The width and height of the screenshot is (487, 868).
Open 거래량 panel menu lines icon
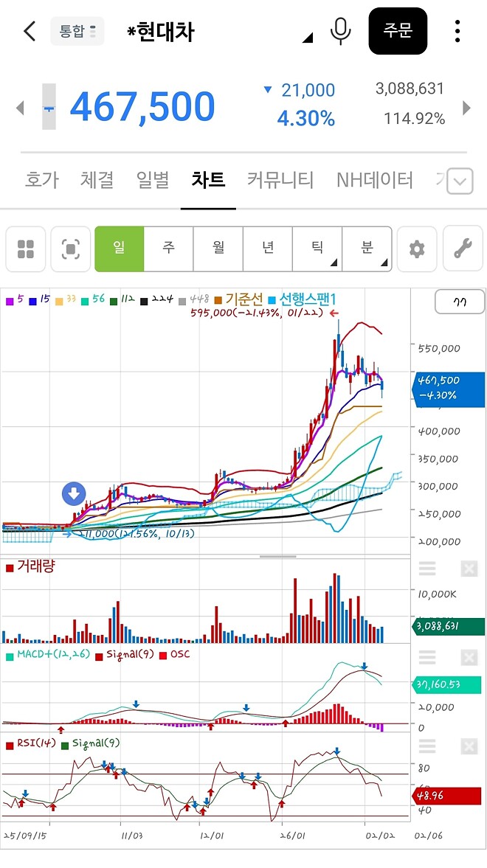427,569
